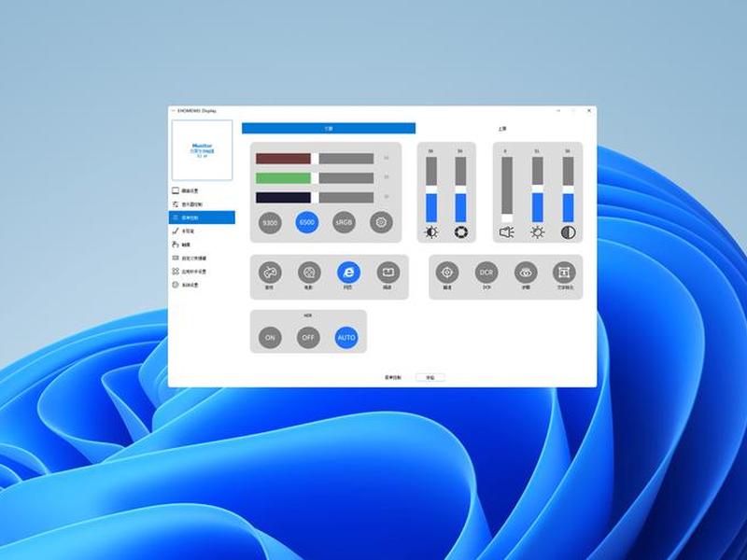Click the ring circle icon
The height and width of the screenshot is (560, 747).
click(x=460, y=232)
